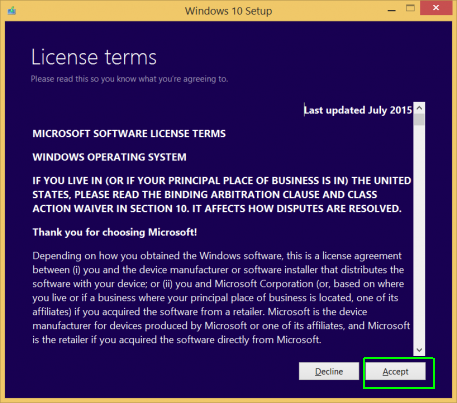Click the 'License terms' heading

click(94, 57)
